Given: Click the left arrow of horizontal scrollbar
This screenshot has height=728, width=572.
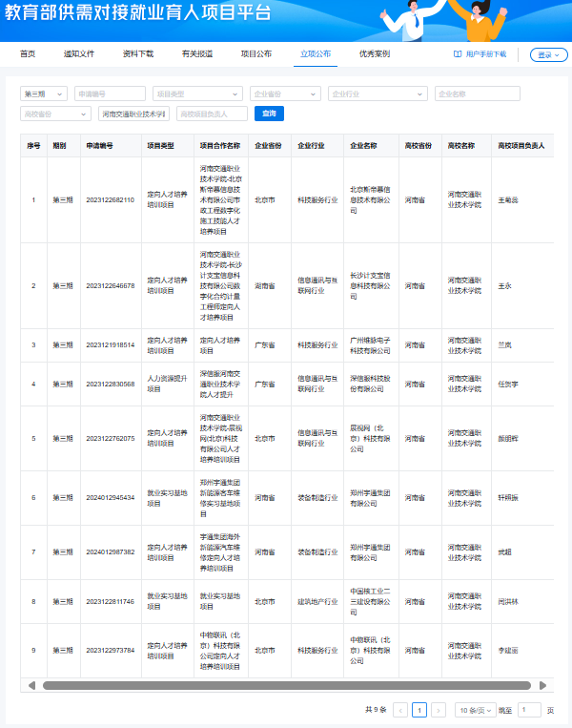Looking at the screenshot, I should tap(31, 685).
